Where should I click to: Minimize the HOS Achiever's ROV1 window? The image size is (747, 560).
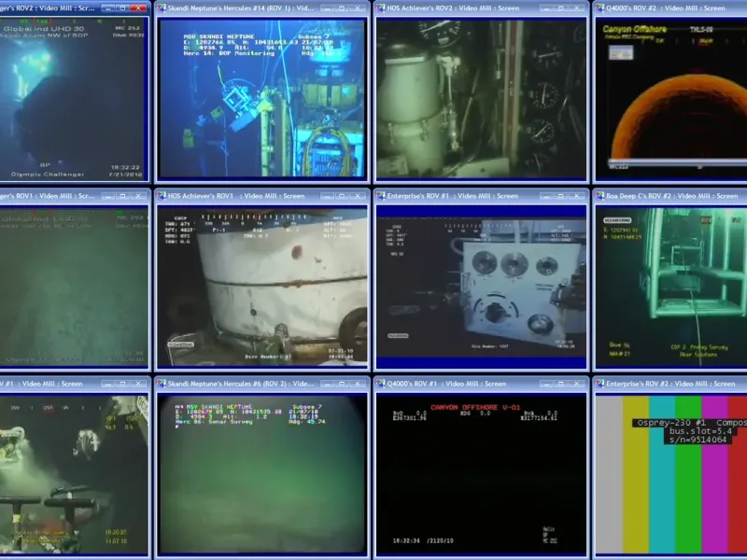click(328, 196)
